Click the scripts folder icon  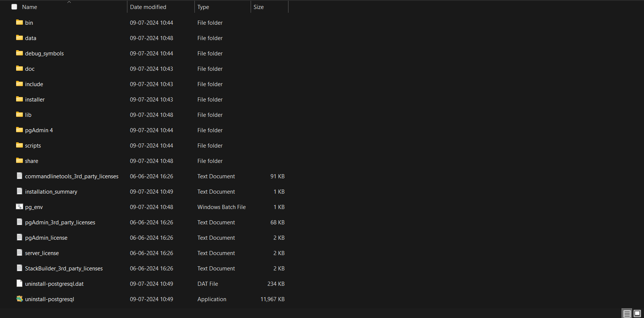[19, 145]
